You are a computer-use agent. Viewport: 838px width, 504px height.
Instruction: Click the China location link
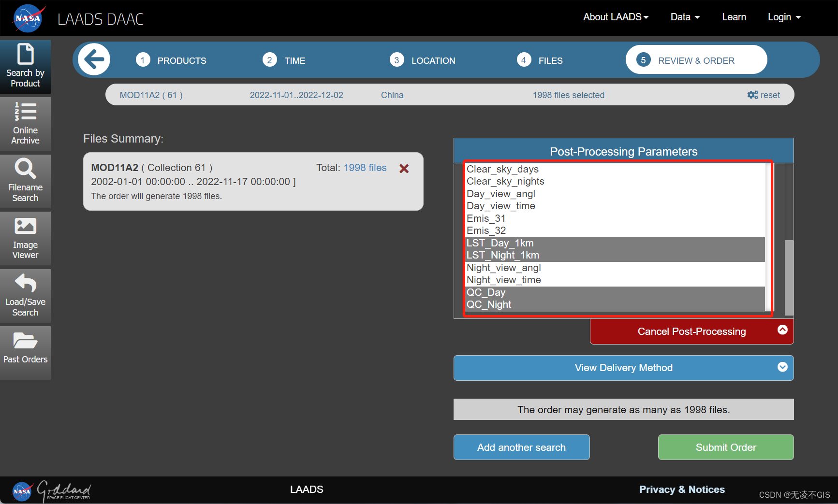coord(392,95)
